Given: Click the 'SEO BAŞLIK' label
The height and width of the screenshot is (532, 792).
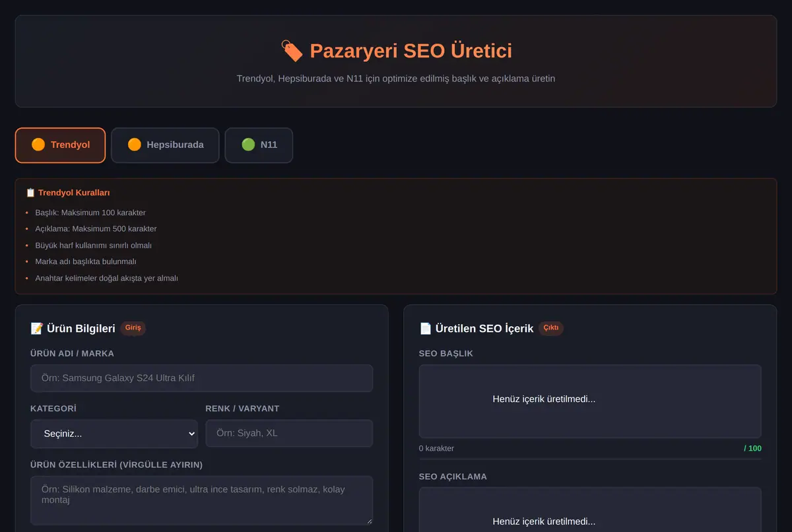Looking at the screenshot, I should click(x=446, y=354).
